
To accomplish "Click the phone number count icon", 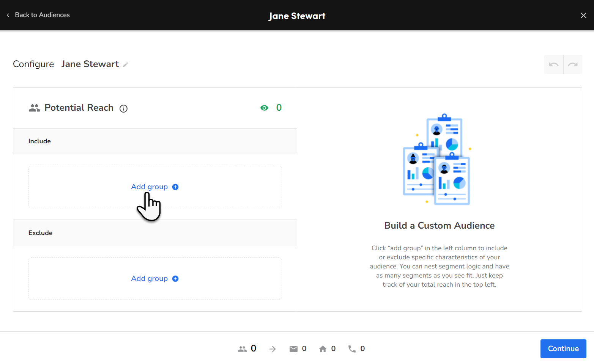I will 352,348.
